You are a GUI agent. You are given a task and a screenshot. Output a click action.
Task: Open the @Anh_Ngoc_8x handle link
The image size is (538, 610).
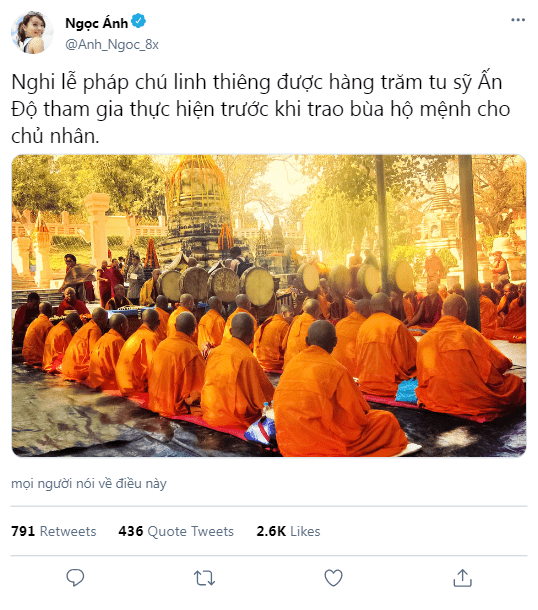tap(112, 45)
